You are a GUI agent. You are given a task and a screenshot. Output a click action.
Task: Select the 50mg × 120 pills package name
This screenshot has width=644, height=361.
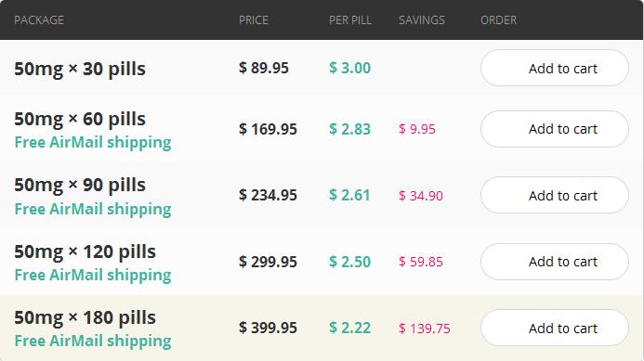(85, 251)
